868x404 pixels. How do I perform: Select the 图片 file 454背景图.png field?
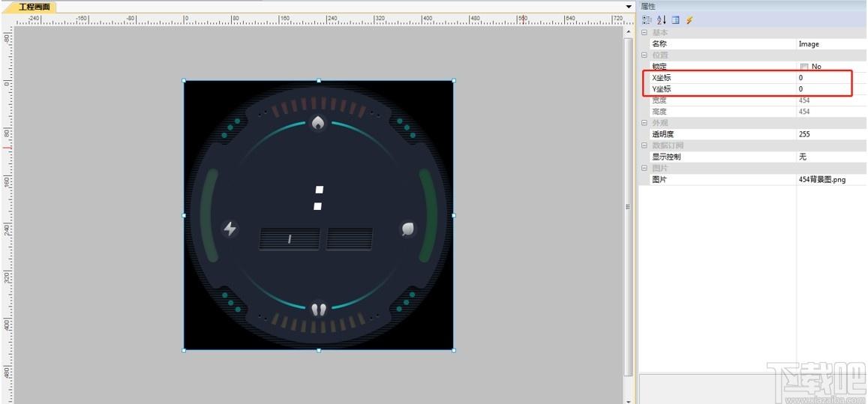pos(831,180)
